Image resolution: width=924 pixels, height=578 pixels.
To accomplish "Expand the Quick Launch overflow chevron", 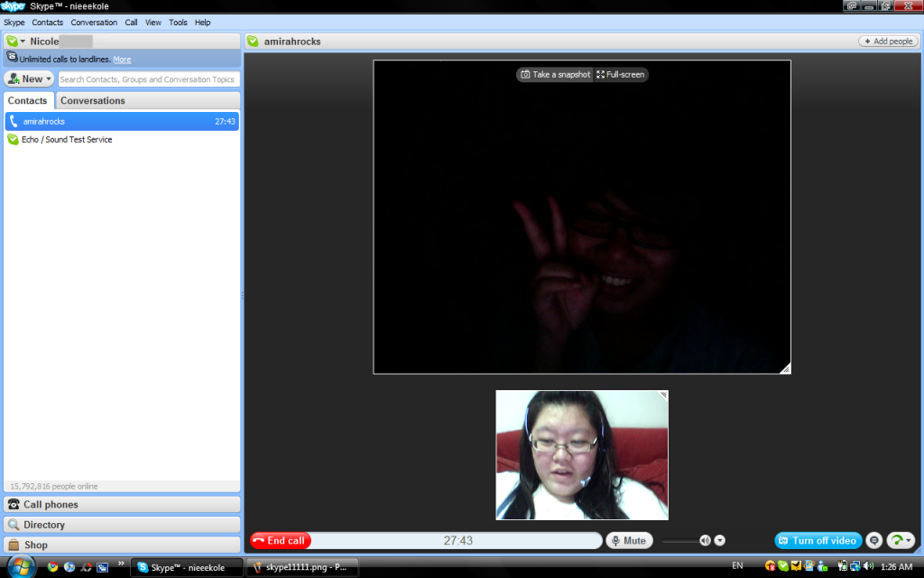I will 121,564.
